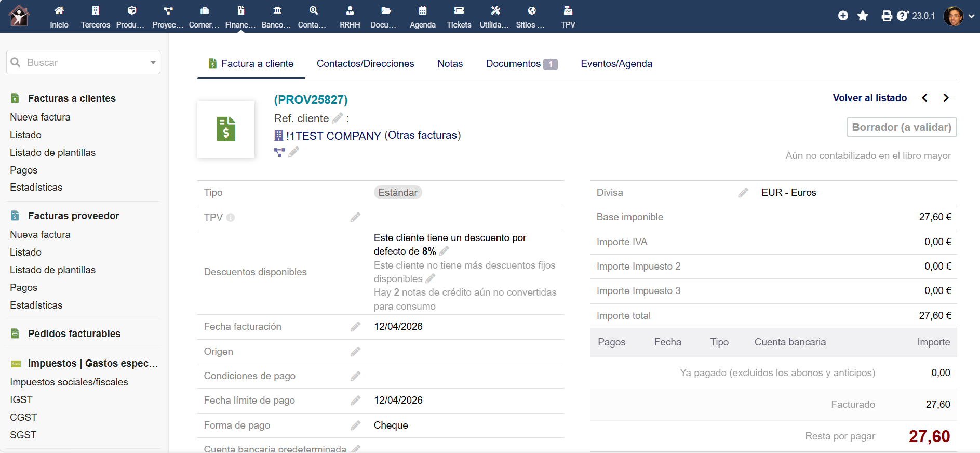Open Facturas a clientes sidebar heading
980x453 pixels.
(72, 98)
